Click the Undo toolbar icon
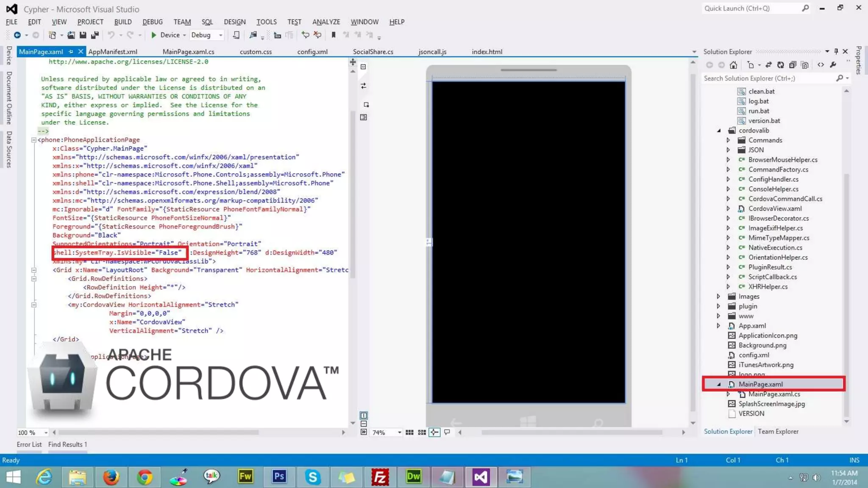Viewport: 868px width, 488px height. [x=111, y=35]
